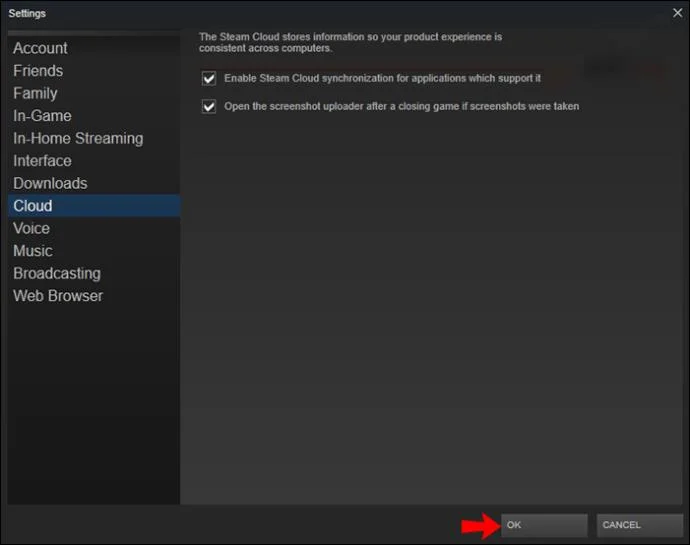Confirm settings with the OK button
This screenshot has height=545, width=690.
coord(544,525)
